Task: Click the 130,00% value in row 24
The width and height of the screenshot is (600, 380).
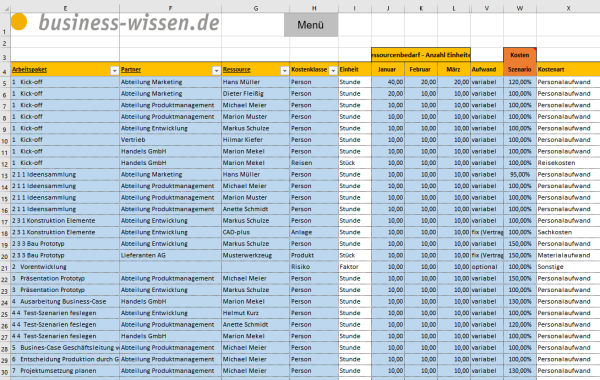Action: (x=520, y=302)
